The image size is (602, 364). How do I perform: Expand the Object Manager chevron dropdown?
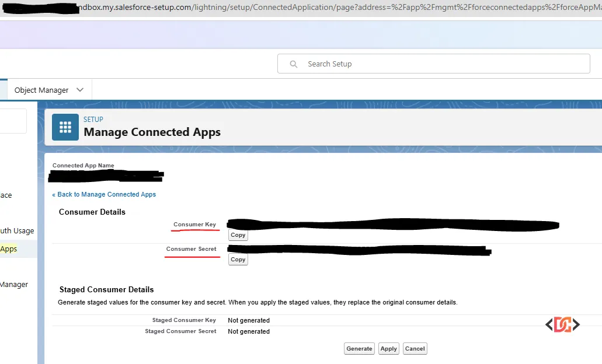[80, 90]
